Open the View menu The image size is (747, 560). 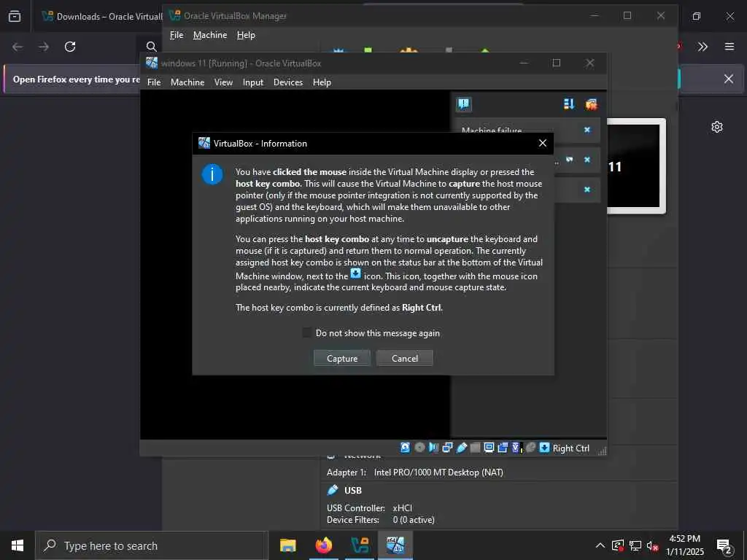click(x=223, y=82)
